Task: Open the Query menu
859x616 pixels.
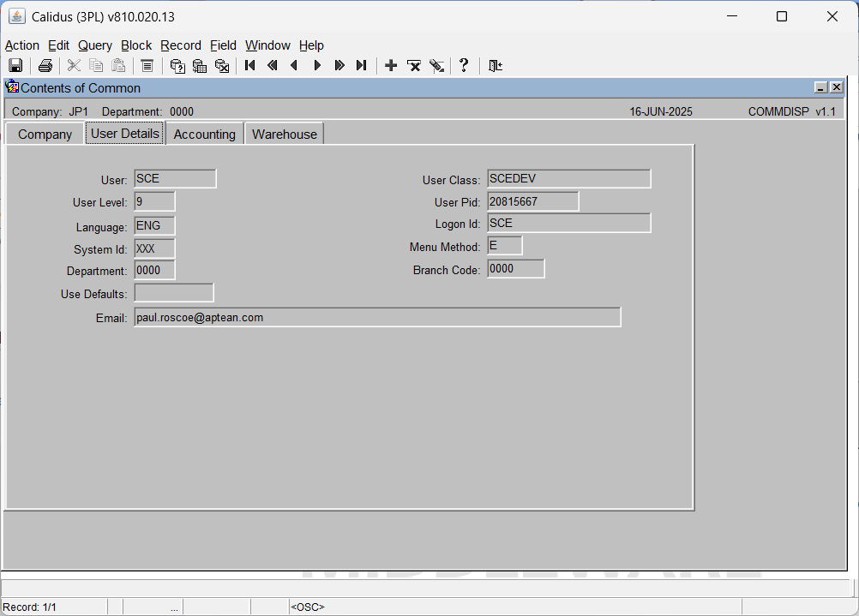Action: [95, 45]
